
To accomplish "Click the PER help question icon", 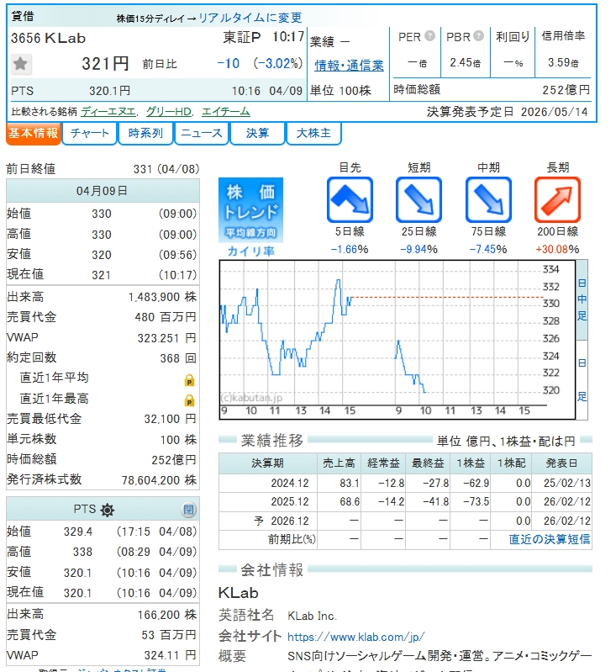I will (430, 35).
